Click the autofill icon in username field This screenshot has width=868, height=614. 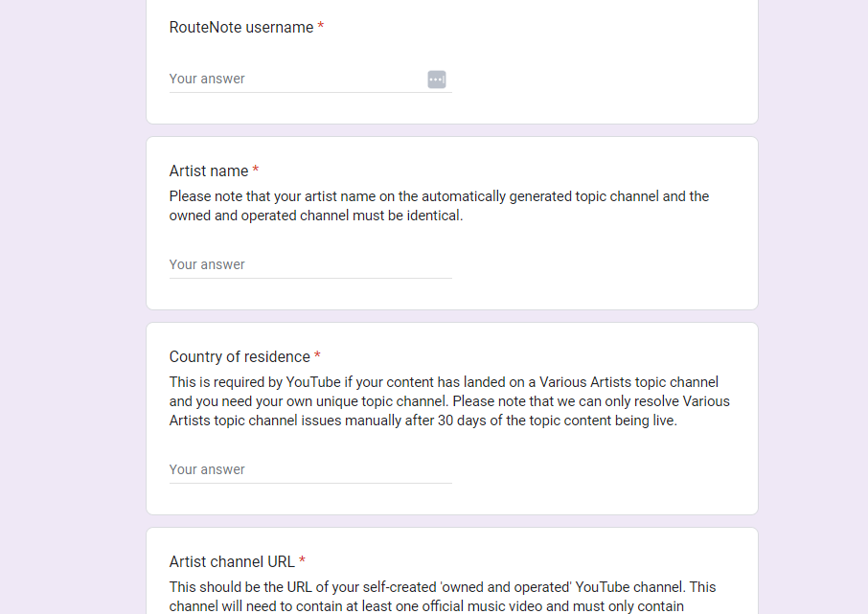tap(437, 80)
